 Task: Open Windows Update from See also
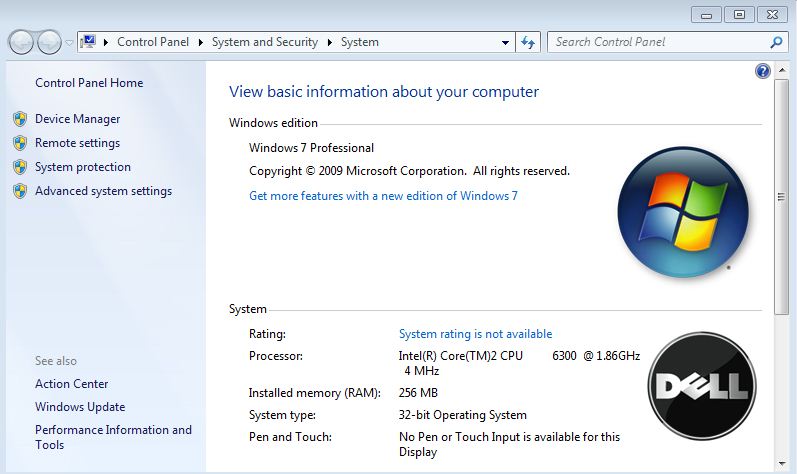pos(80,407)
